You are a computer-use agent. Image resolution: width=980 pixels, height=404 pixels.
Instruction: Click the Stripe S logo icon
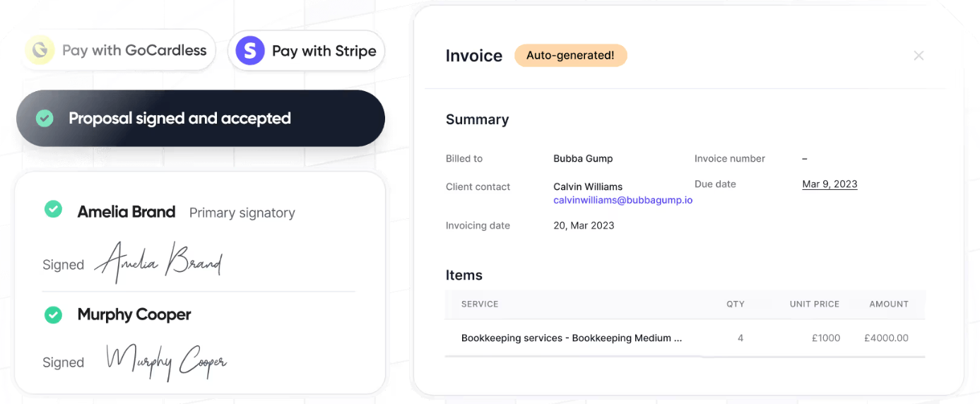[x=250, y=51]
